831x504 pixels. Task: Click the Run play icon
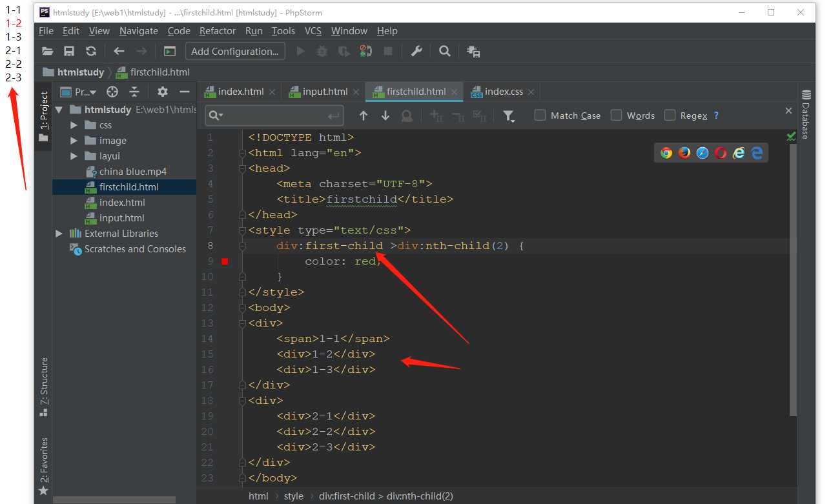pyautogui.click(x=300, y=51)
